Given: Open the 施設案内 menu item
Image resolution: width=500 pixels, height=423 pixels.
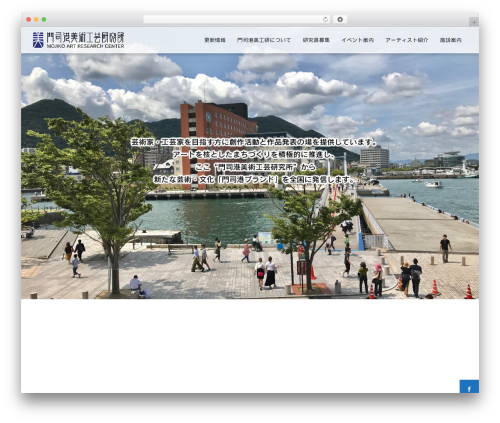Looking at the screenshot, I should click(451, 40).
